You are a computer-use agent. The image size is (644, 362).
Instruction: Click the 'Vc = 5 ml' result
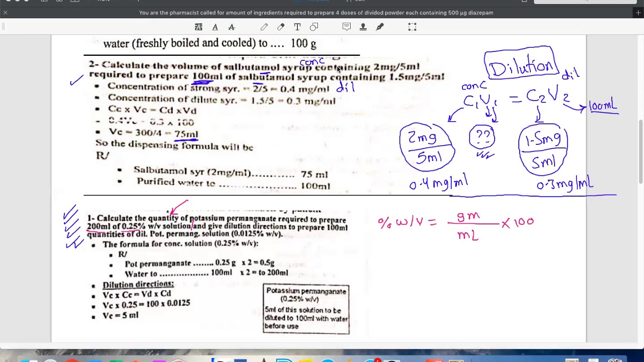pos(120,315)
